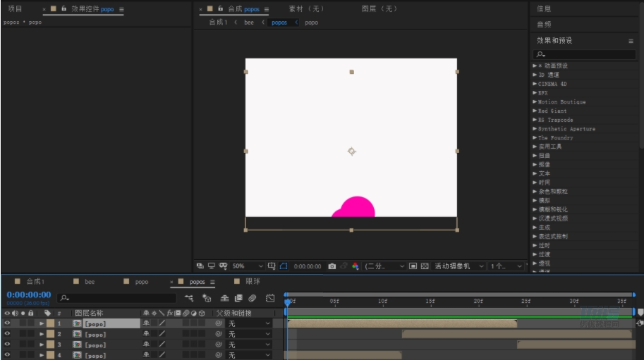Open the show channel RGB icon
This screenshot has width=644, height=360.
(356, 266)
